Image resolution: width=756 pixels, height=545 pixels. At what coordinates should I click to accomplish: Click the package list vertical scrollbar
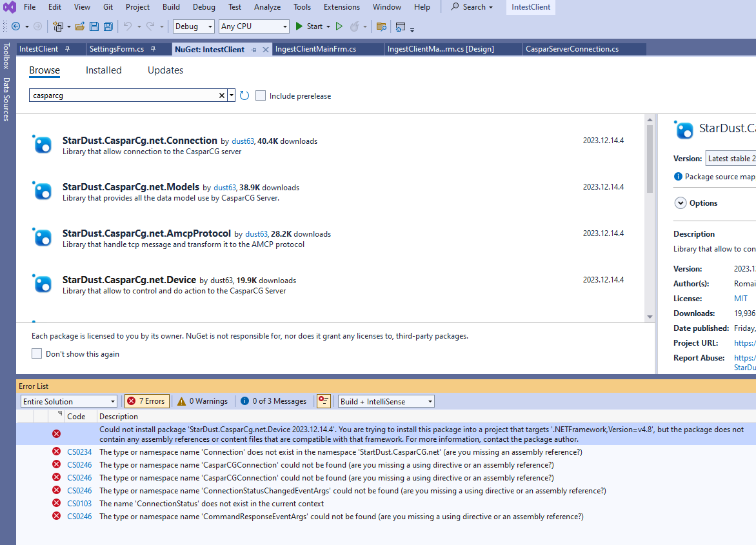(x=650, y=159)
